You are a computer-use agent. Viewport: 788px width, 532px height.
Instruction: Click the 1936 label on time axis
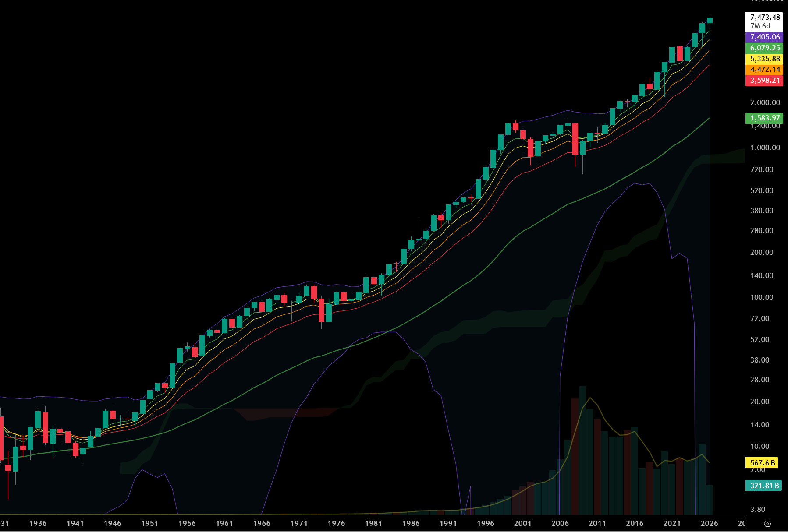38,523
